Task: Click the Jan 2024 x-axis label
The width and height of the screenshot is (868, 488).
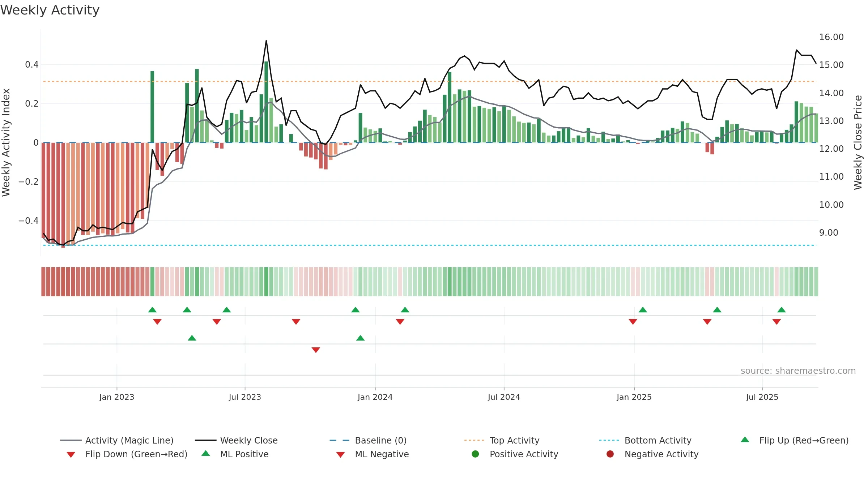Action: [375, 397]
